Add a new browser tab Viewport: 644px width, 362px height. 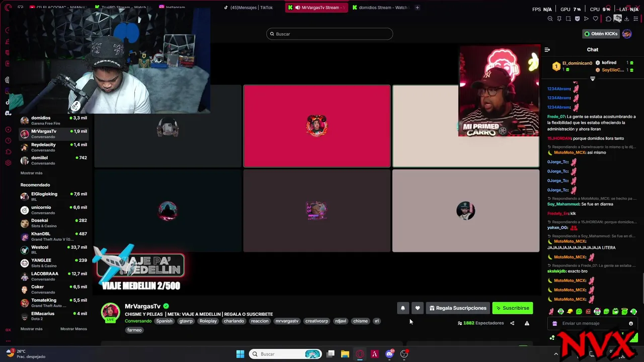click(x=417, y=8)
